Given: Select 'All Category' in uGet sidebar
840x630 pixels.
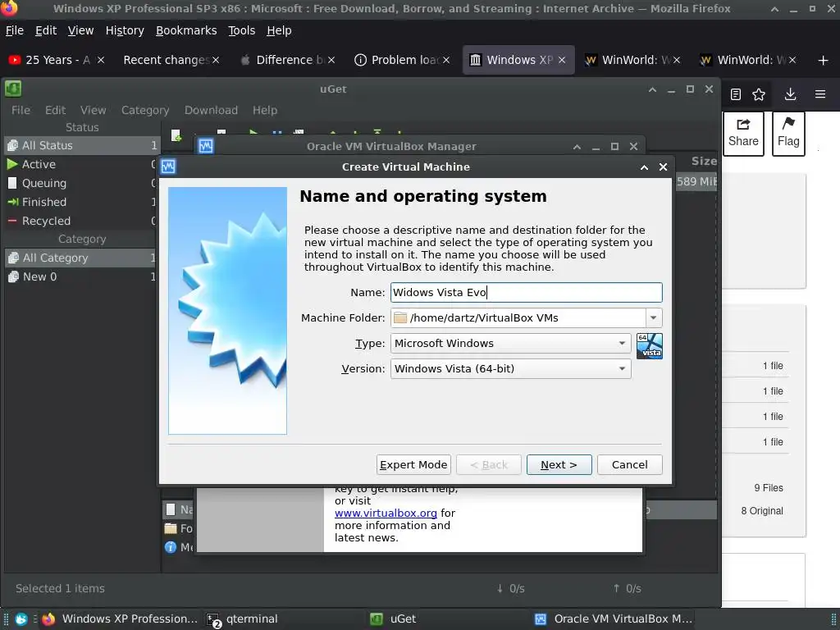Looking at the screenshot, I should pos(82,258).
